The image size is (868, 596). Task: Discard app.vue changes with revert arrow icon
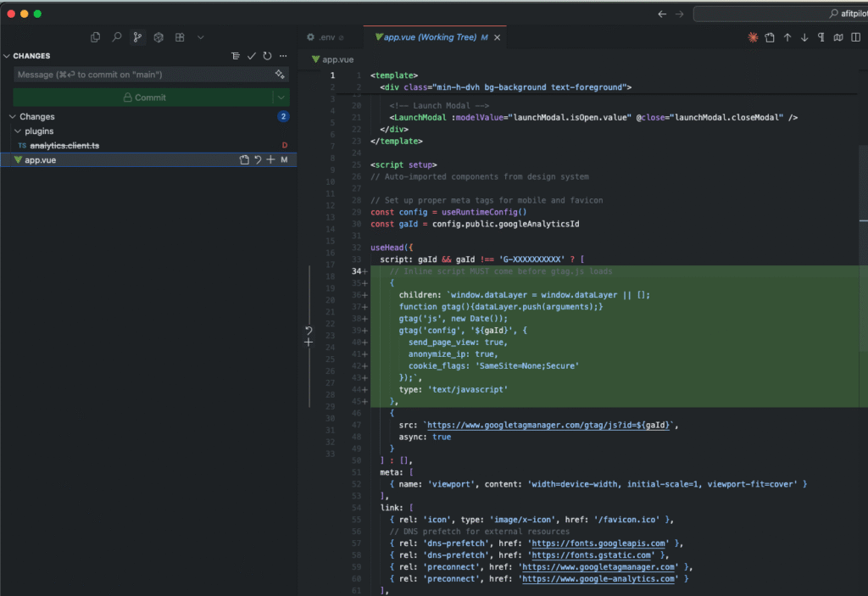pyautogui.click(x=258, y=159)
